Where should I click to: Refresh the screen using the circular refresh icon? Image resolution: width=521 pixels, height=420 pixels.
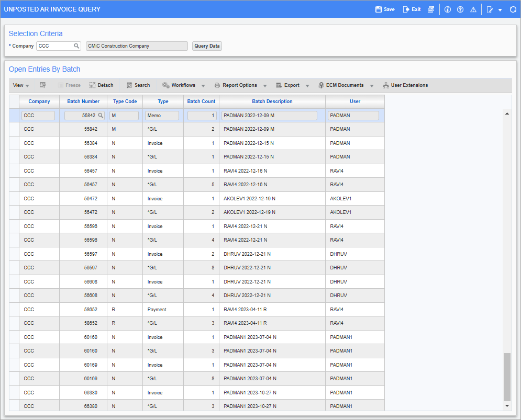point(513,9)
